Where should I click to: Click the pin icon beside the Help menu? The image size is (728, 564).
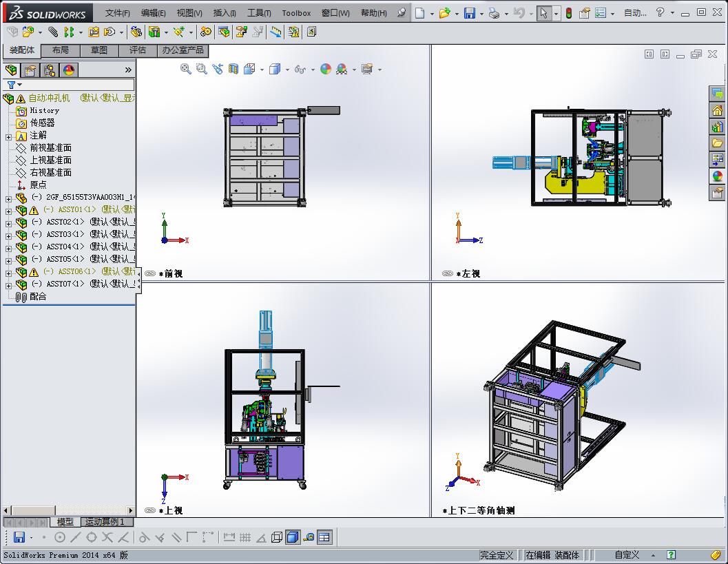[x=402, y=12]
